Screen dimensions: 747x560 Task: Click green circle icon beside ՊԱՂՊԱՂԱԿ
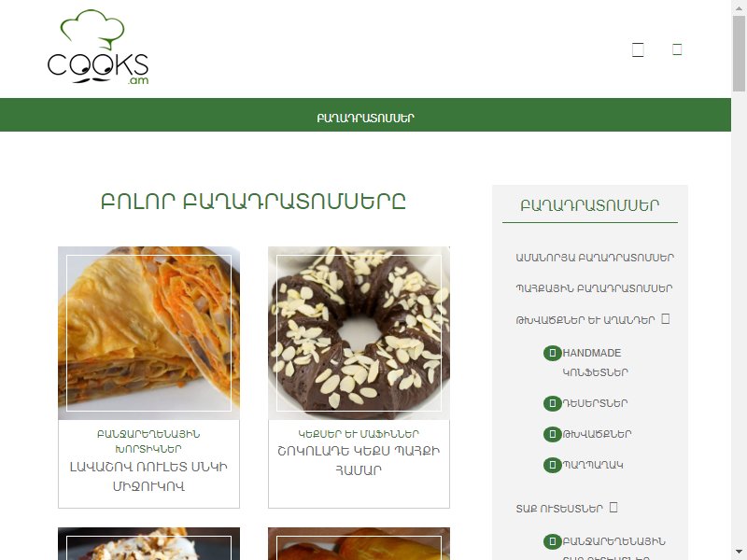tap(552, 465)
